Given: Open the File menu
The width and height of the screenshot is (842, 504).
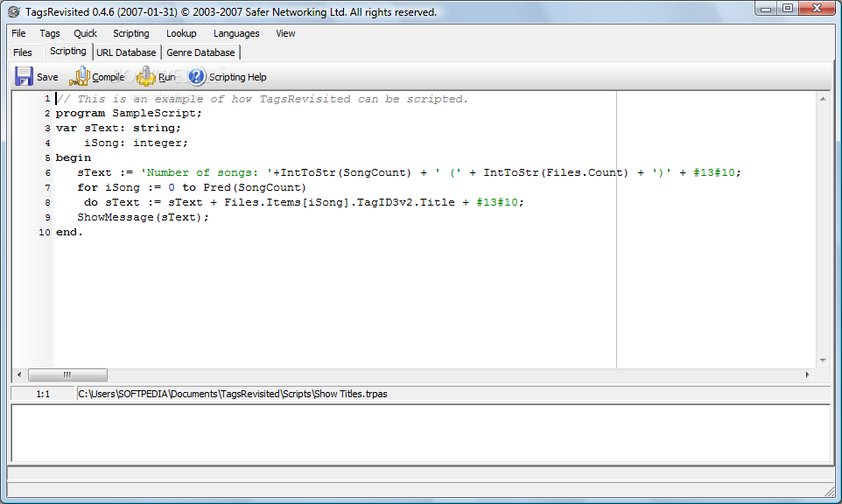Looking at the screenshot, I should 18,33.
